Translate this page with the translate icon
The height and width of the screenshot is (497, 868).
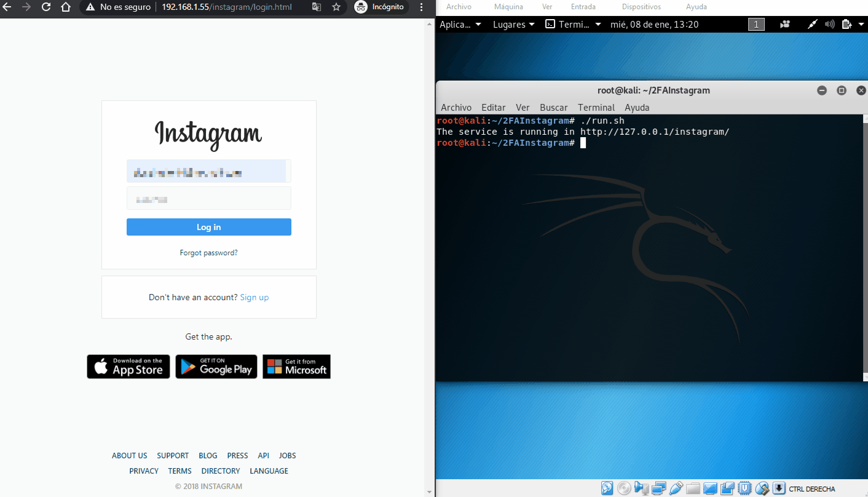pos(317,7)
